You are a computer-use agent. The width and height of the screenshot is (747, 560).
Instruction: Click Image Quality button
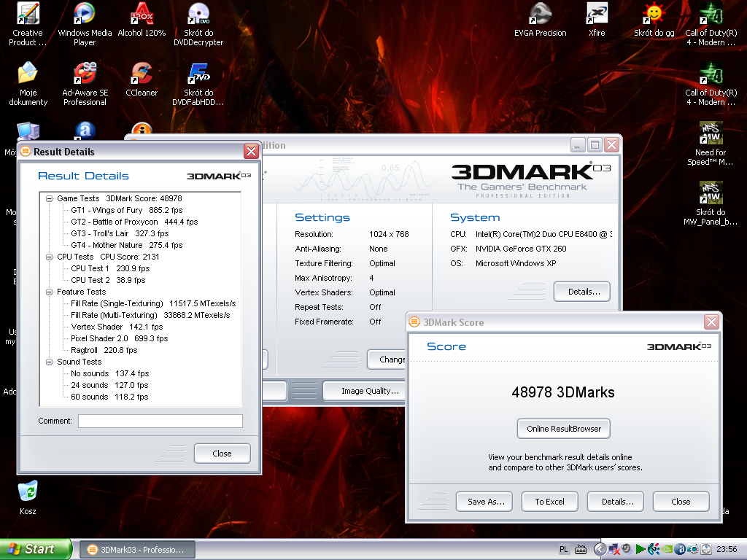point(365,391)
